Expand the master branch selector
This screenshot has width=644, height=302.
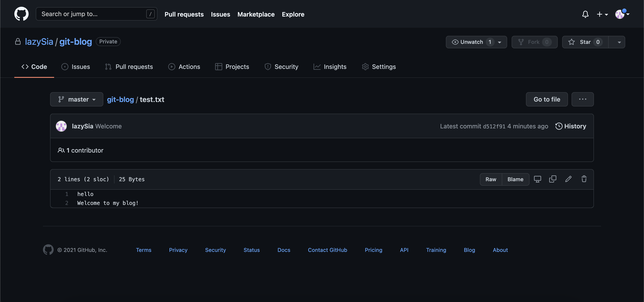click(x=77, y=99)
